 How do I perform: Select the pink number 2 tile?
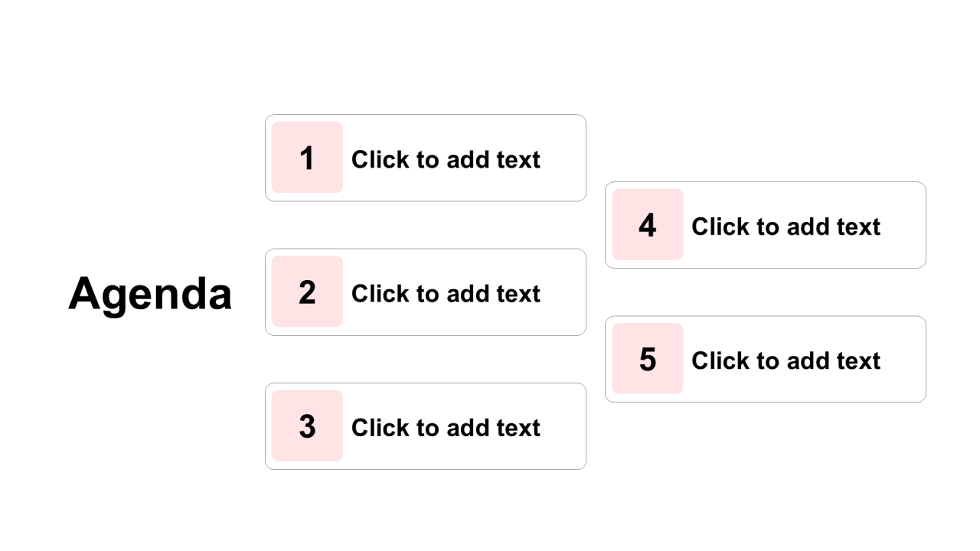[x=307, y=292]
